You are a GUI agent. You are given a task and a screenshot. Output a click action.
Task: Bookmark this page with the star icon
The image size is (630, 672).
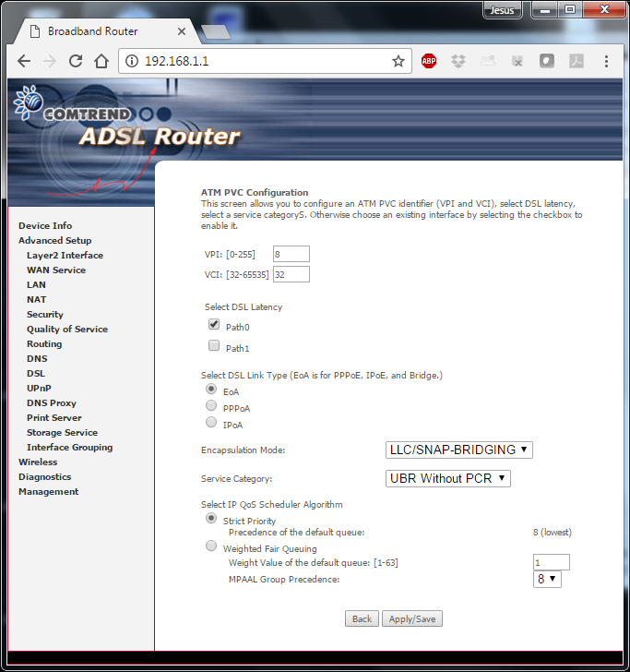click(398, 61)
